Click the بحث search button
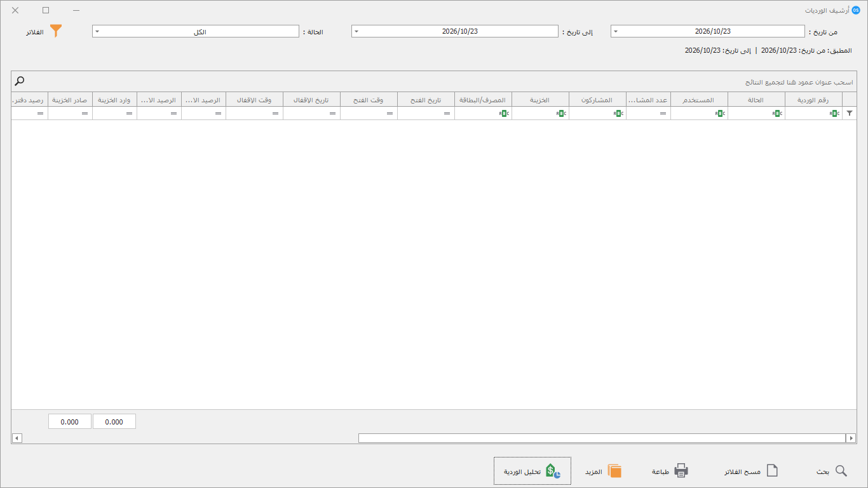The image size is (868, 488). click(x=832, y=471)
